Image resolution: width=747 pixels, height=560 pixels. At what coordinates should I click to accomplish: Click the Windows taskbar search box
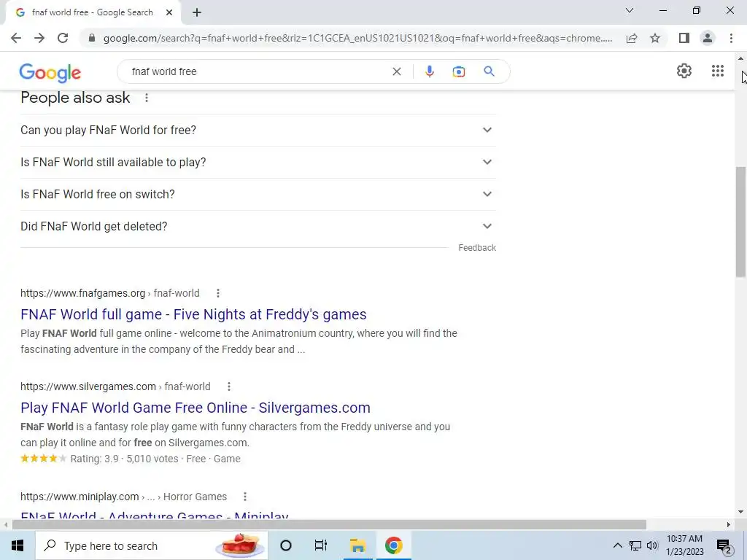tap(152, 545)
